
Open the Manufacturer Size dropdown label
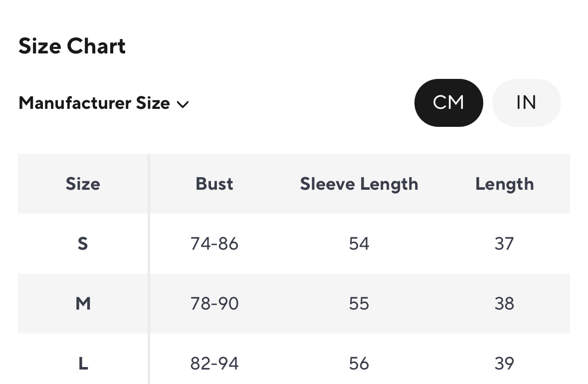(x=94, y=103)
